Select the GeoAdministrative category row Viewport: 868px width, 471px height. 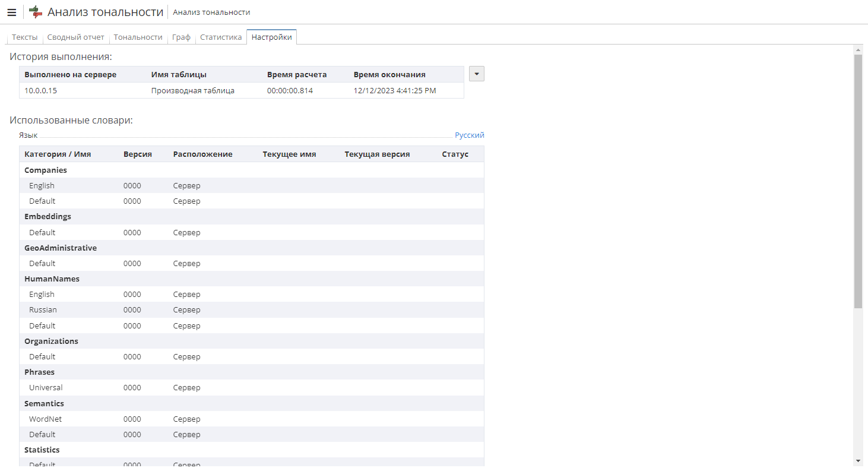[x=252, y=248]
